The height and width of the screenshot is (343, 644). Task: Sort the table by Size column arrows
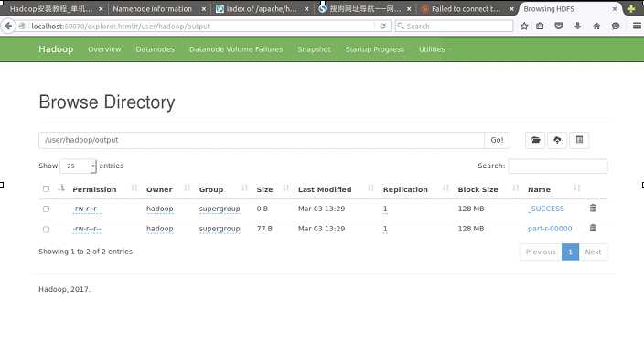point(285,188)
